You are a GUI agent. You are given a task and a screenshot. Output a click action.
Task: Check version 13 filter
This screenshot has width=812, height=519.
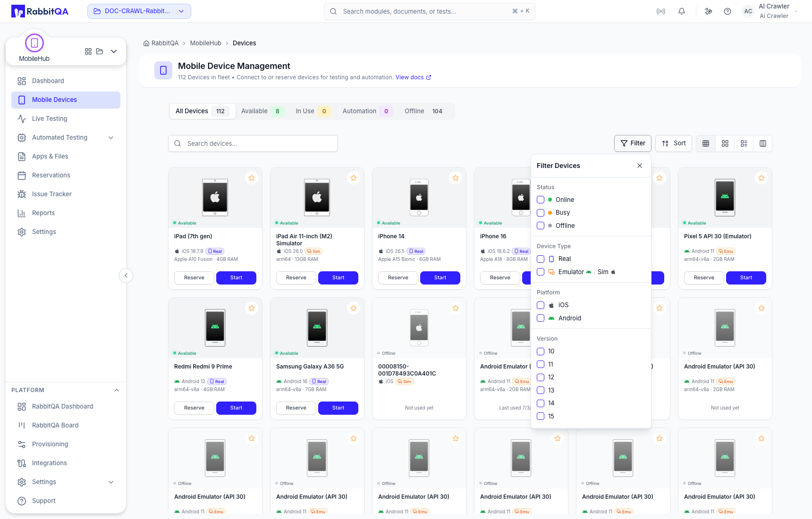[x=541, y=390]
